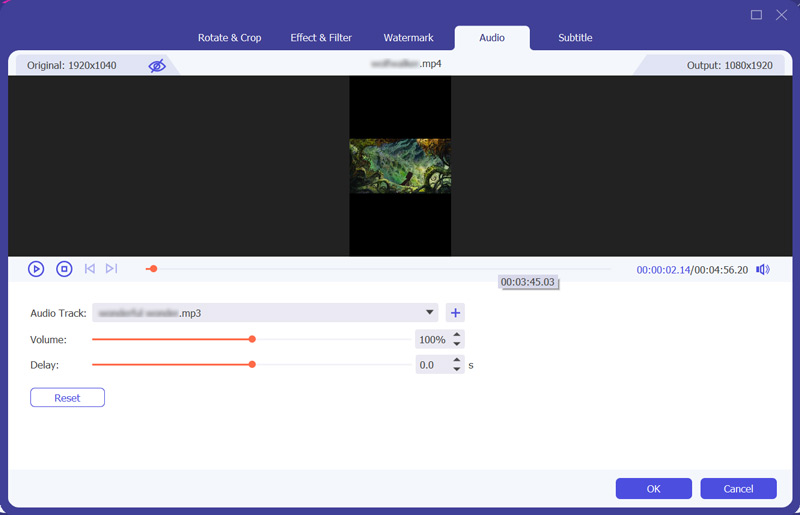Maximize the editing window
Viewport: 800px width, 515px height.
[x=757, y=15]
